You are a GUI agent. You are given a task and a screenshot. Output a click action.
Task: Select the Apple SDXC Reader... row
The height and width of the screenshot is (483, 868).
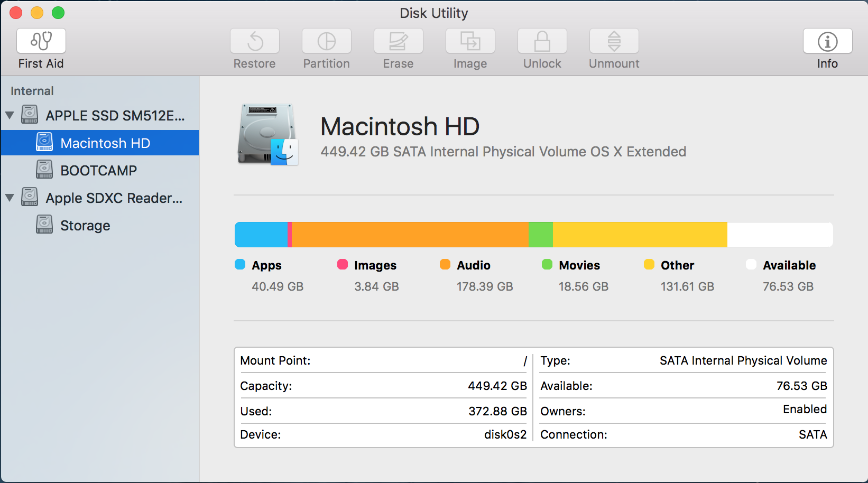tap(100, 198)
